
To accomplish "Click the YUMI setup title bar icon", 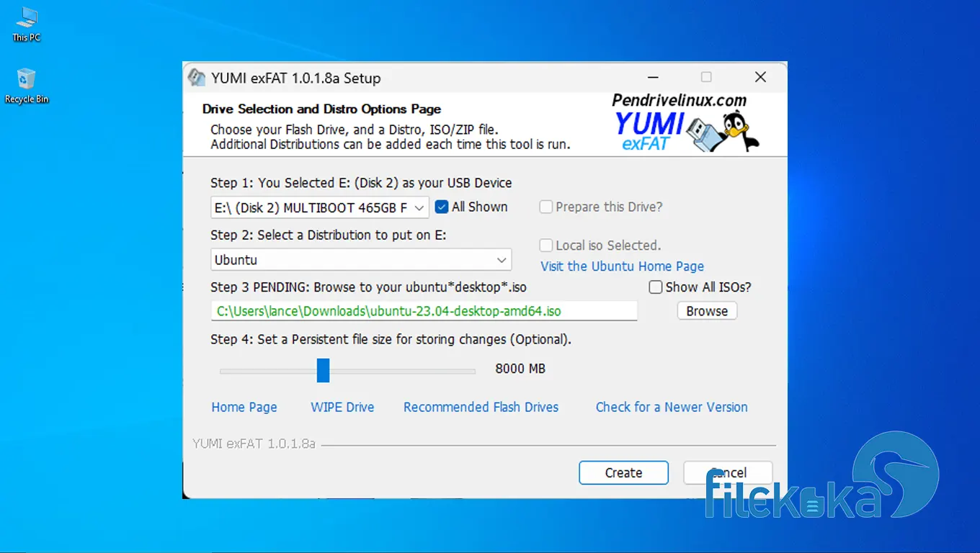I will 196,78.
